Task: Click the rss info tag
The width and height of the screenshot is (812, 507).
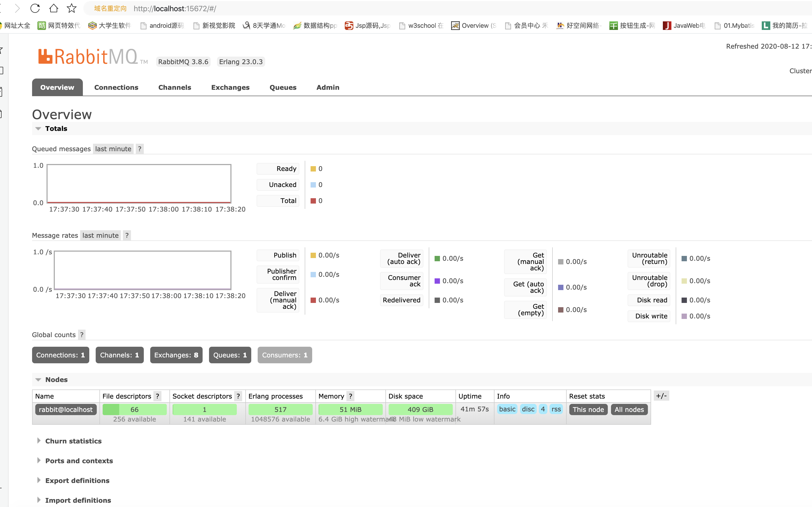Action: pos(556,409)
